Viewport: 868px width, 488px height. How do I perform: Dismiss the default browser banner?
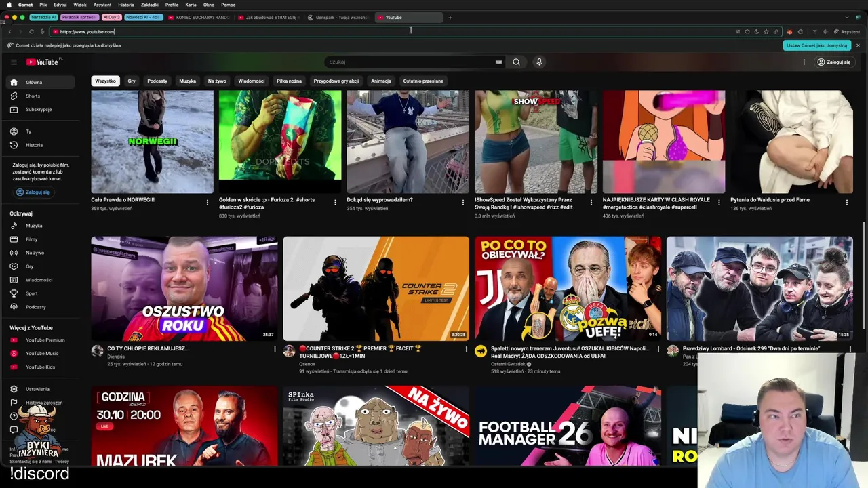(x=858, y=45)
